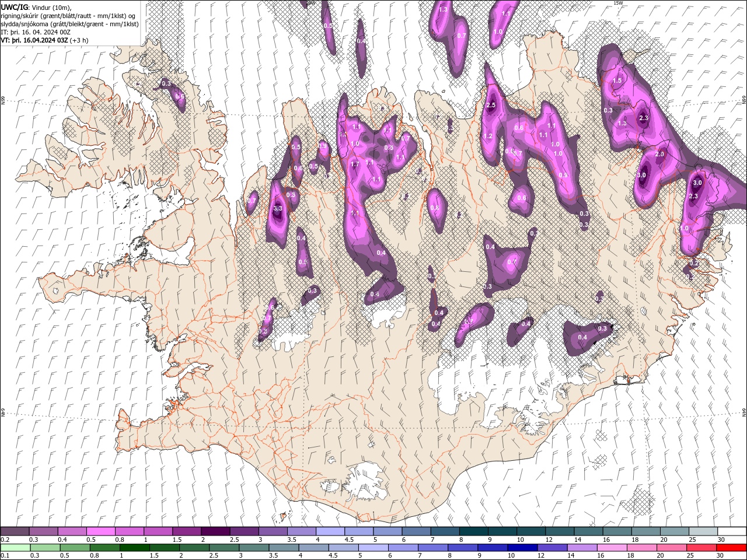This screenshot has width=747, height=560.
Task: Click the '2.0' snowfall value on the map
Action: click(x=660, y=154)
